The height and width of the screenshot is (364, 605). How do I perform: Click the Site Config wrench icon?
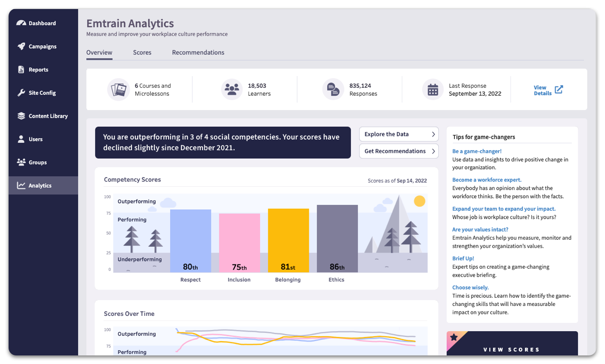coord(21,92)
